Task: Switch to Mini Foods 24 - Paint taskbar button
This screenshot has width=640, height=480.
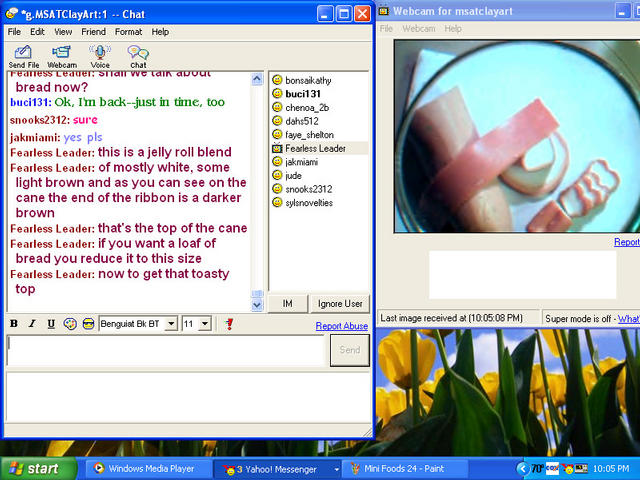Action: 404,469
